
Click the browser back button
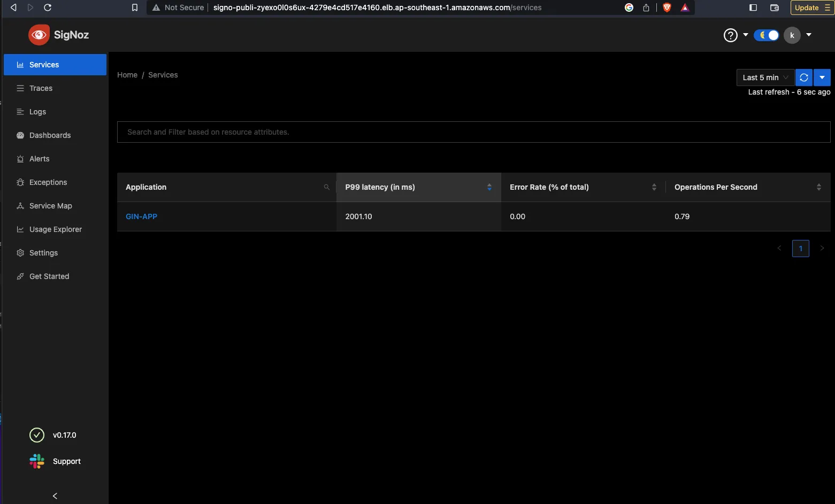click(13, 7)
